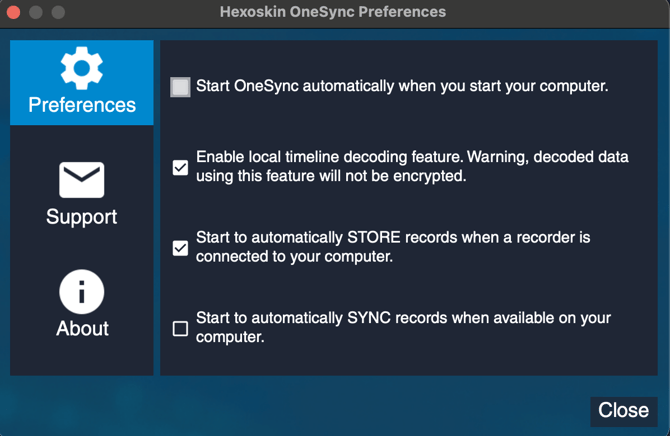Screen dimensions: 670x436
Task: Disable the automatically STORE records checkbox
Action: (x=180, y=248)
